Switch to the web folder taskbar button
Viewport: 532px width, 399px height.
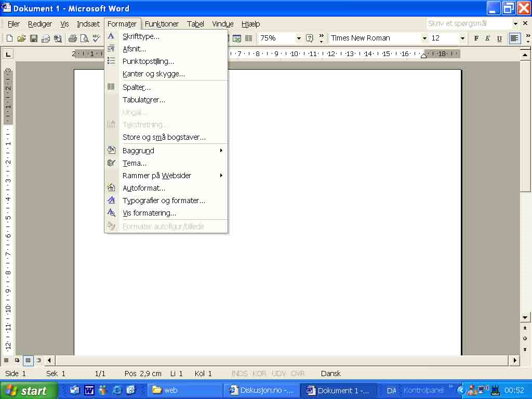pyautogui.click(x=184, y=390)
